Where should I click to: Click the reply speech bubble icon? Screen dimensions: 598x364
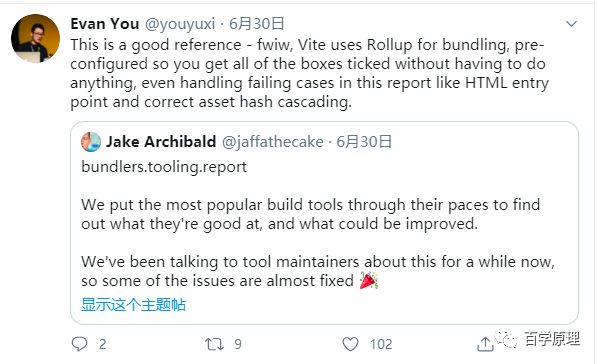tap(79, 344)
